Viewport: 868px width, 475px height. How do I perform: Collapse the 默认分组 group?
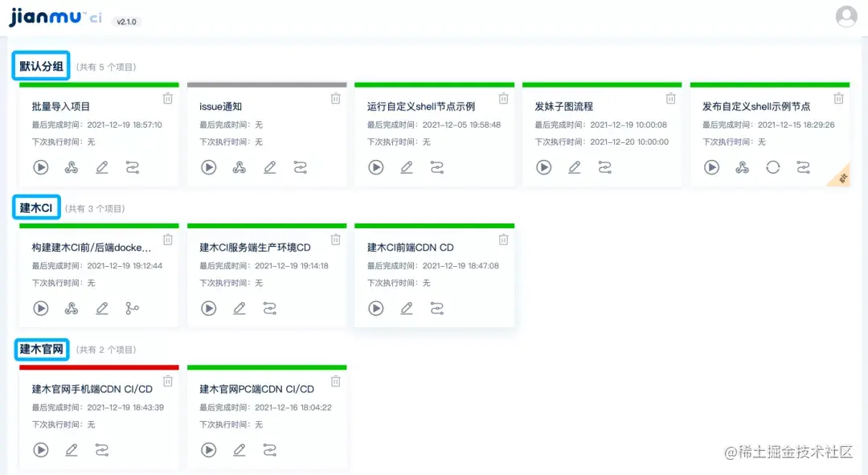coord(40,66)
